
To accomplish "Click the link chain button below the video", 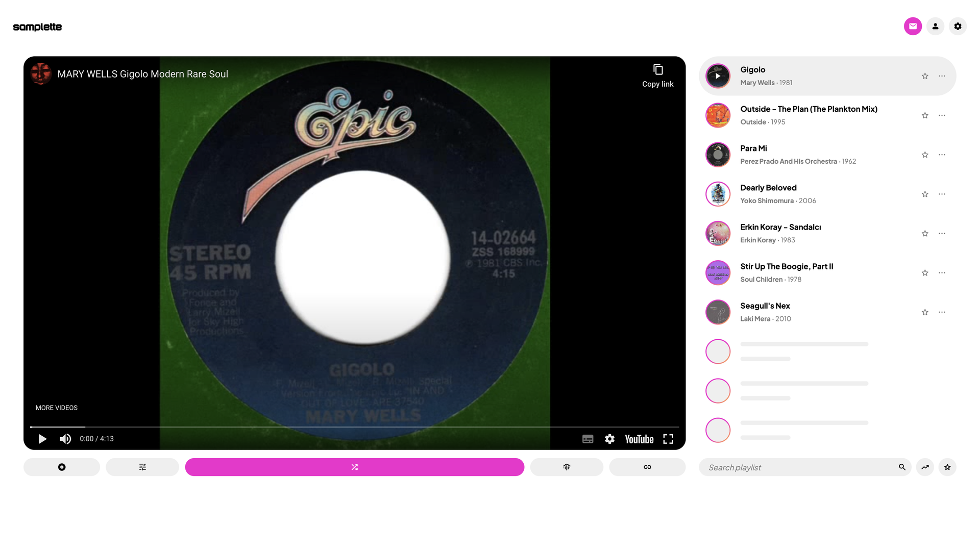I will (x=647, y=467).
